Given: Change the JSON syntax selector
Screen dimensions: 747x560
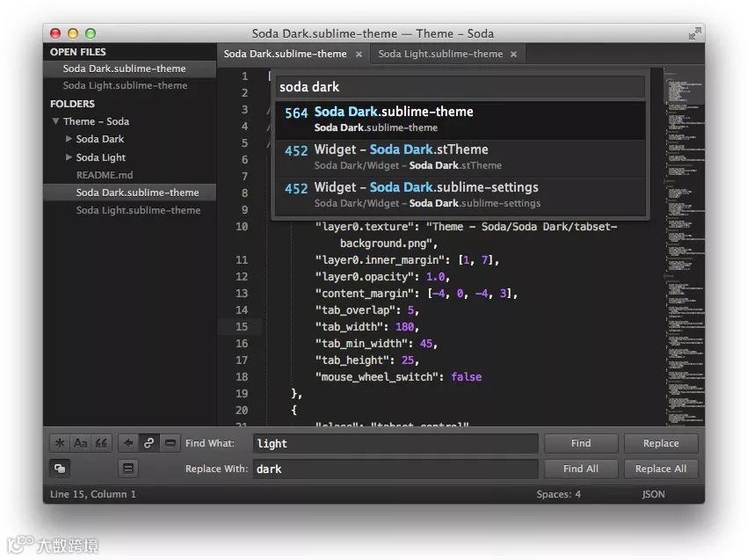Looking at the screenshot, I should coord(653,494).
